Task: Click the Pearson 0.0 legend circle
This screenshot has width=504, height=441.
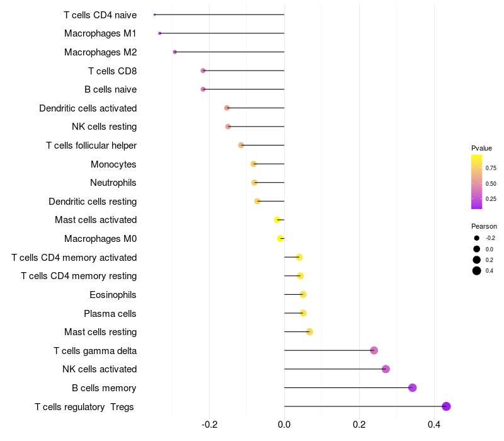Action: pos(477,249)
